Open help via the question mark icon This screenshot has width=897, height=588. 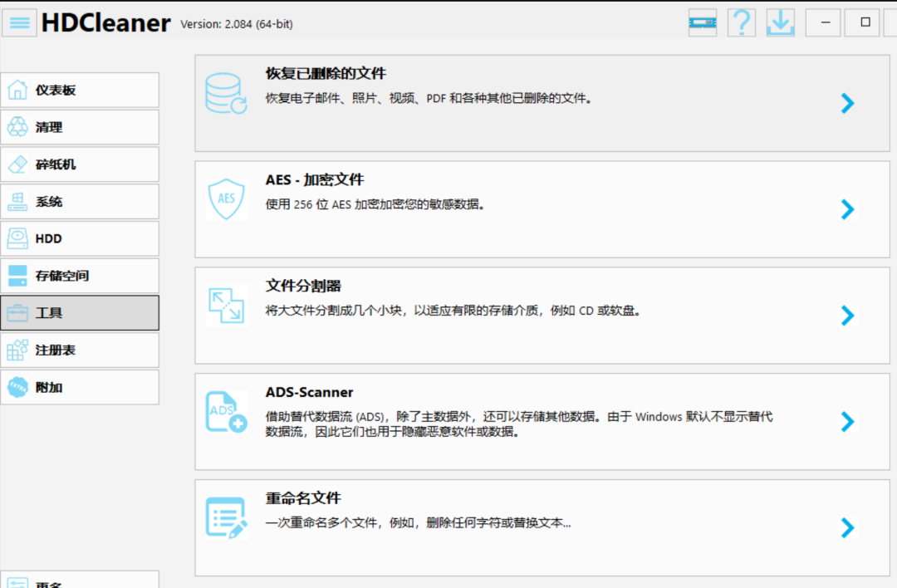click(x=742, y=23)
